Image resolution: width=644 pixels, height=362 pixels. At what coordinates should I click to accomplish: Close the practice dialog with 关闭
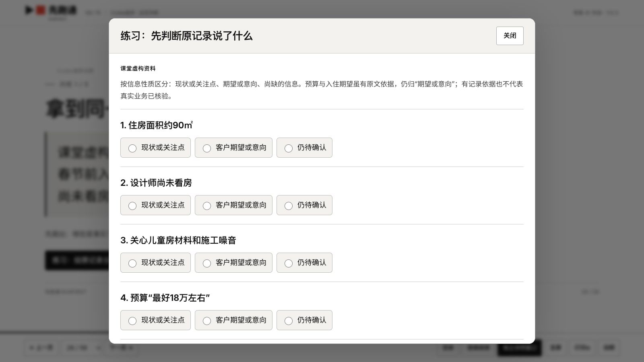(x=510, y=36)
